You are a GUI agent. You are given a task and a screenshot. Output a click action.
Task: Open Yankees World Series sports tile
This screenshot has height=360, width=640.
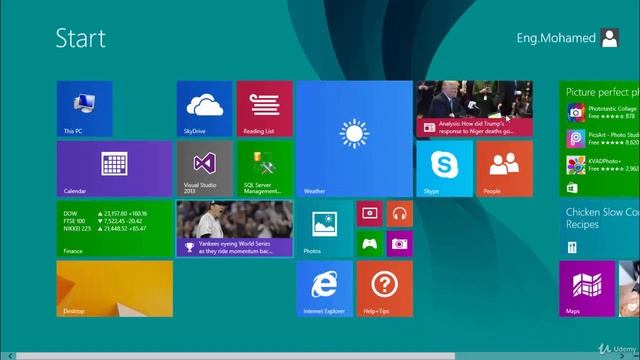235,229
